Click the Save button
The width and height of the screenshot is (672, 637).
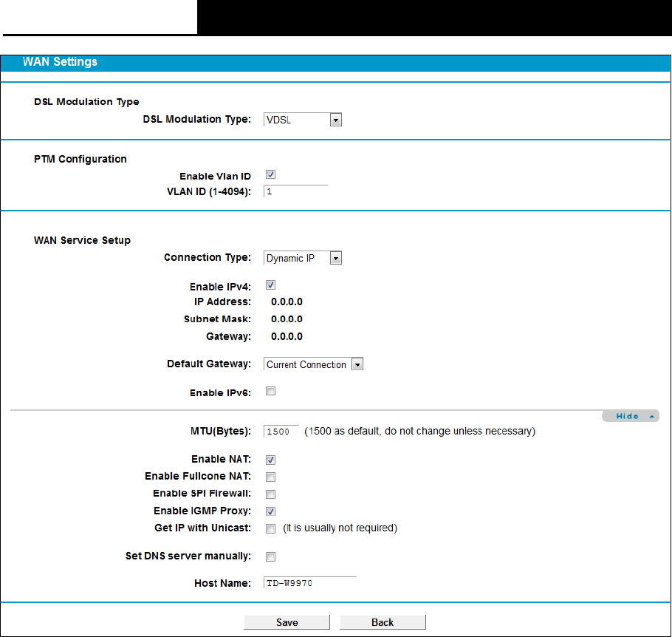tap(287, 622)
